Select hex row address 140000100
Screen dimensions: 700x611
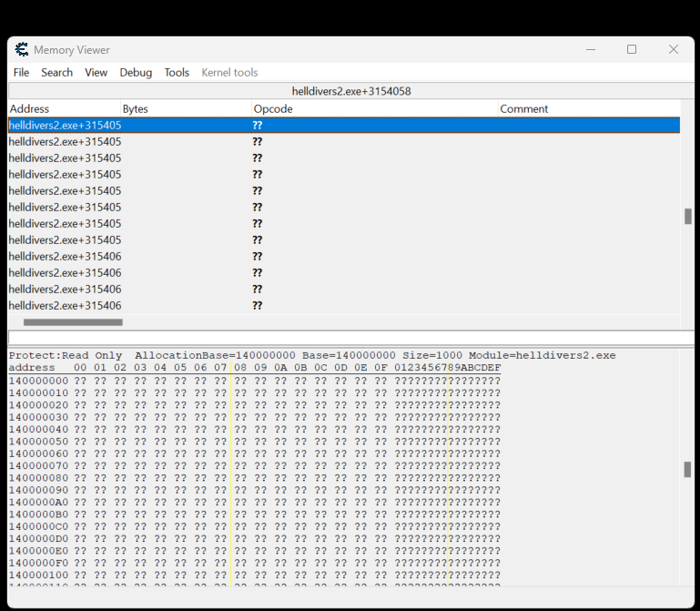click(x=38, y=575)
